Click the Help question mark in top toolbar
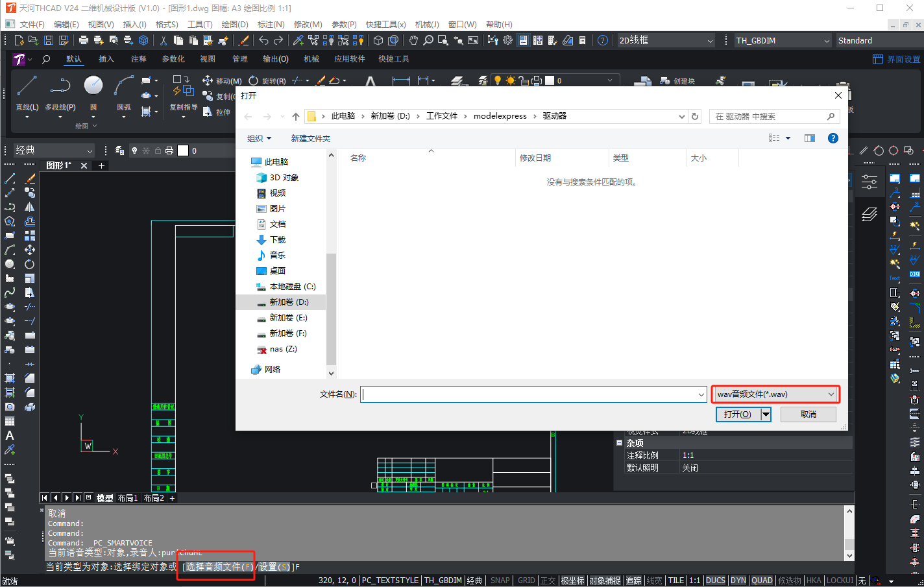Viewport: 924px width, 587px height. click(x=603, y=40)
